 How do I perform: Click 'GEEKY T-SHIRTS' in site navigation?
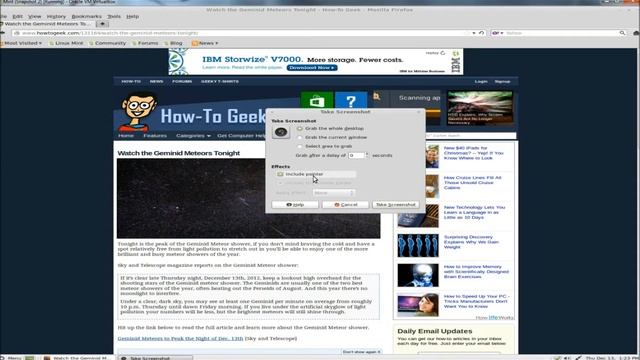click(220, 81)
